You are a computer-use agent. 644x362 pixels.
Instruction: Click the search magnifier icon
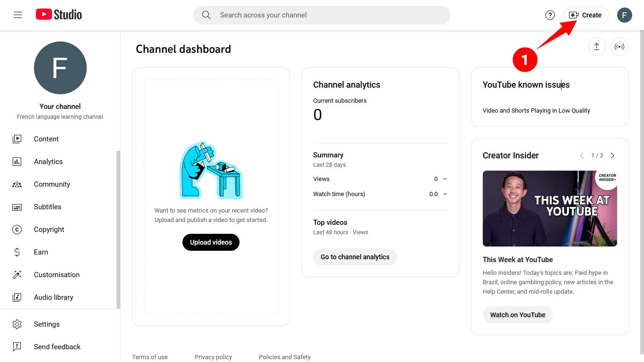coord(206,15)
